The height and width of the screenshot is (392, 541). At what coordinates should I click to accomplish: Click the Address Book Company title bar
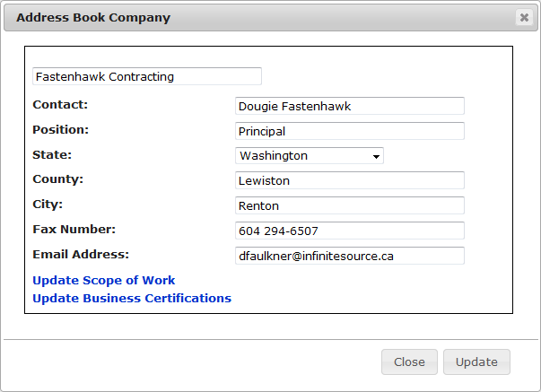click(251, 17)
